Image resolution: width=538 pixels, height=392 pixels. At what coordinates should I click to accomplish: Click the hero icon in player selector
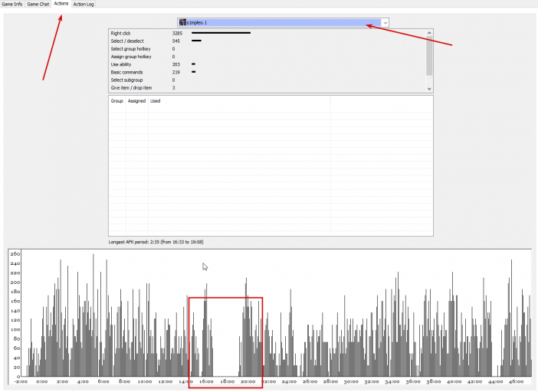(x=182, y=23)
